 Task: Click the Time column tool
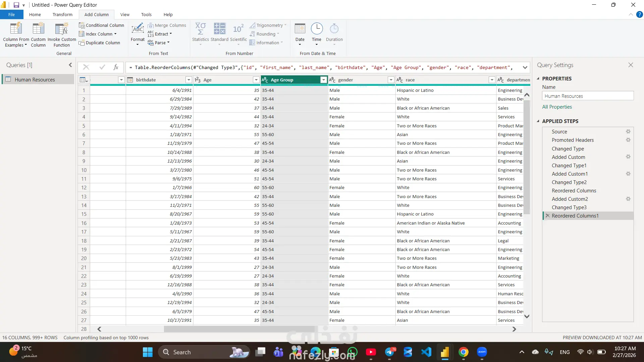[x=317, y=29]
